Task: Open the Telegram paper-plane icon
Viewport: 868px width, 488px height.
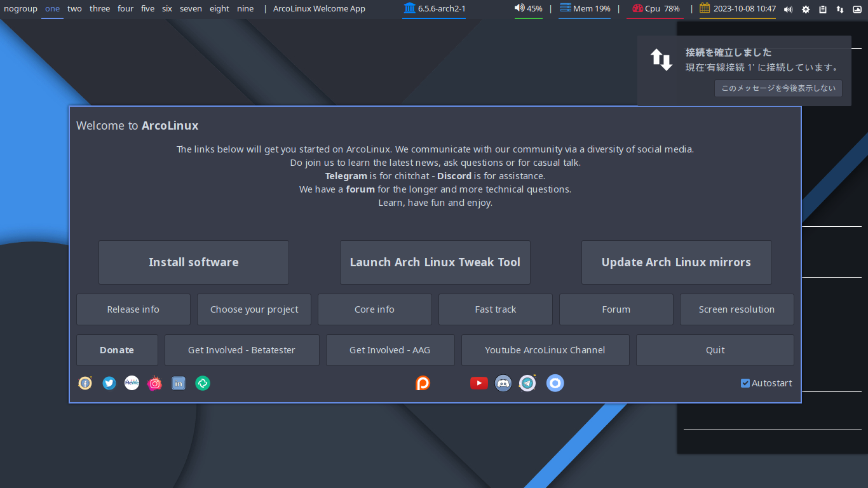Action: 527,383
